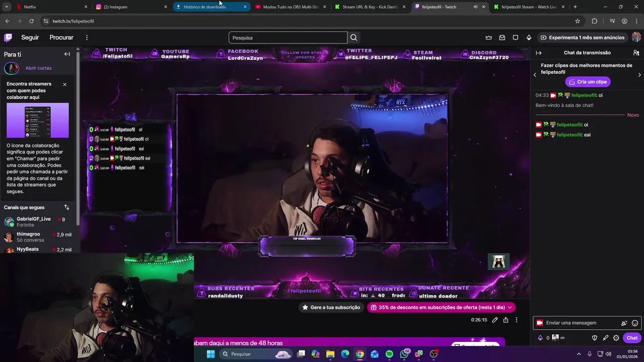Screen dimensions: 644x362
Task: Open the Prime loot crown icon
Action: pyautogui.click(x=489, y=38)
